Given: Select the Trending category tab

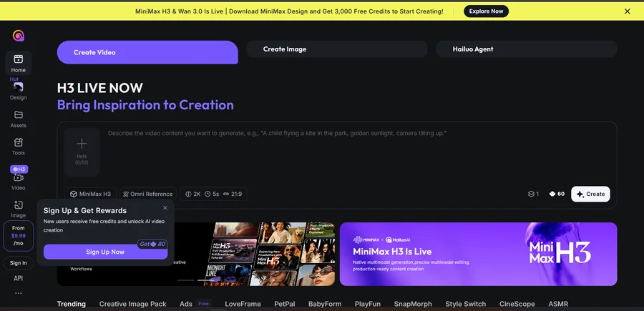Looking at the screenshot, I should point(72,304).
